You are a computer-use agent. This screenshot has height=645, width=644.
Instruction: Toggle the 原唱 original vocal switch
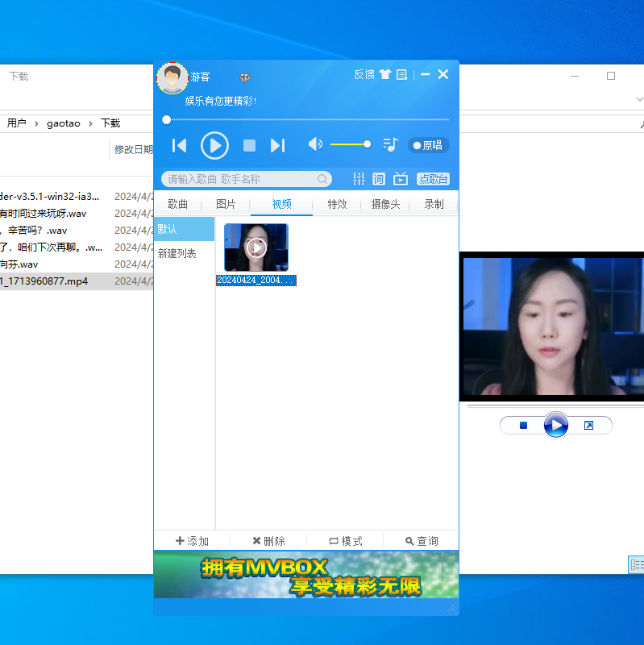[429, 145]
